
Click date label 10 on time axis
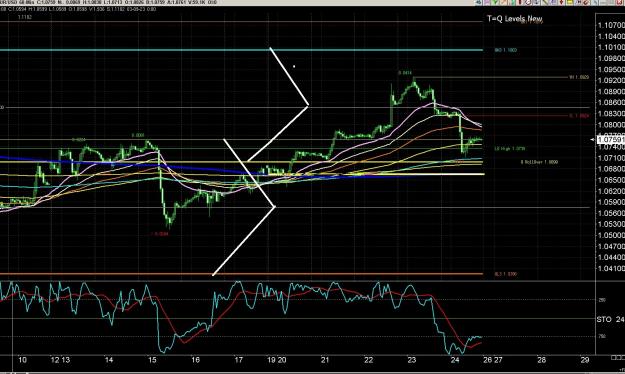(x=22, y=360)
